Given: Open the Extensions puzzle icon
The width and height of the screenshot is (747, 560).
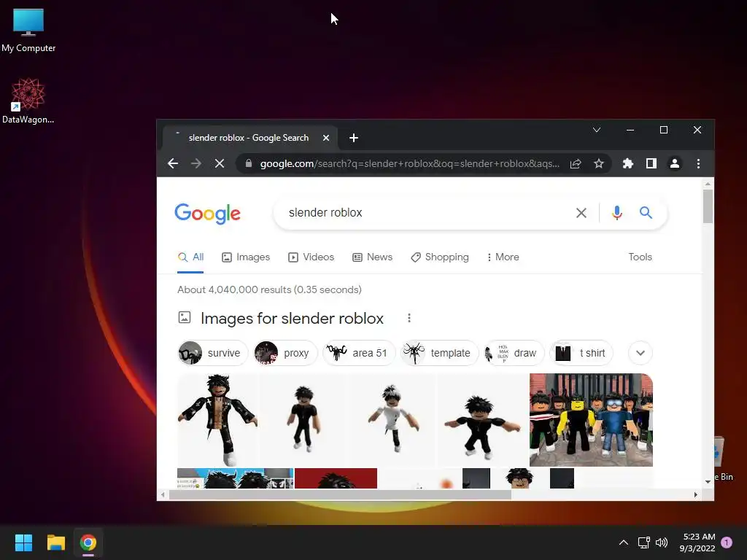Looking at the screenshot, I should point(628,164).
